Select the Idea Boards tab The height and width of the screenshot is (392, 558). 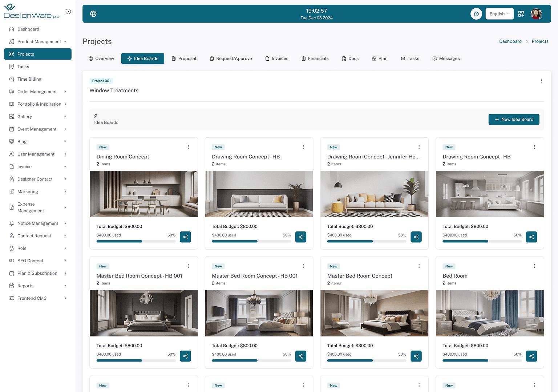[143, 58]
